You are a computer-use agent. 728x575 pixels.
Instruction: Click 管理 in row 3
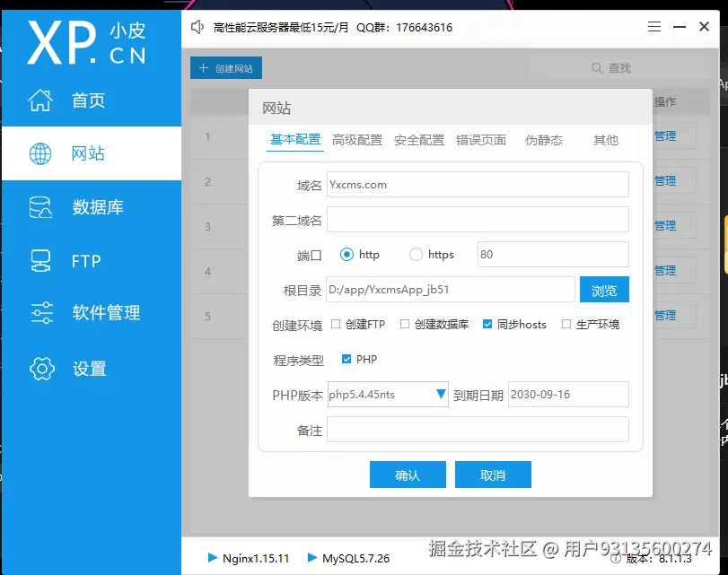tap(665, 225)
